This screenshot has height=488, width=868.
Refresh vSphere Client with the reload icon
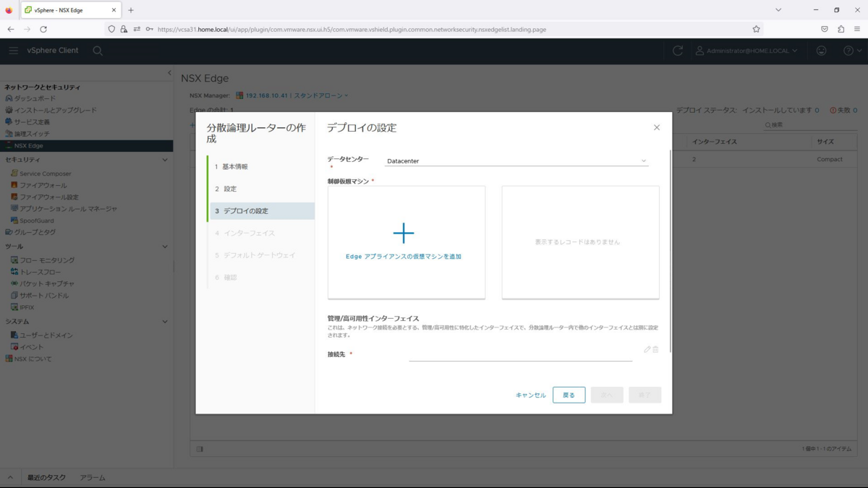click(678, 51)
